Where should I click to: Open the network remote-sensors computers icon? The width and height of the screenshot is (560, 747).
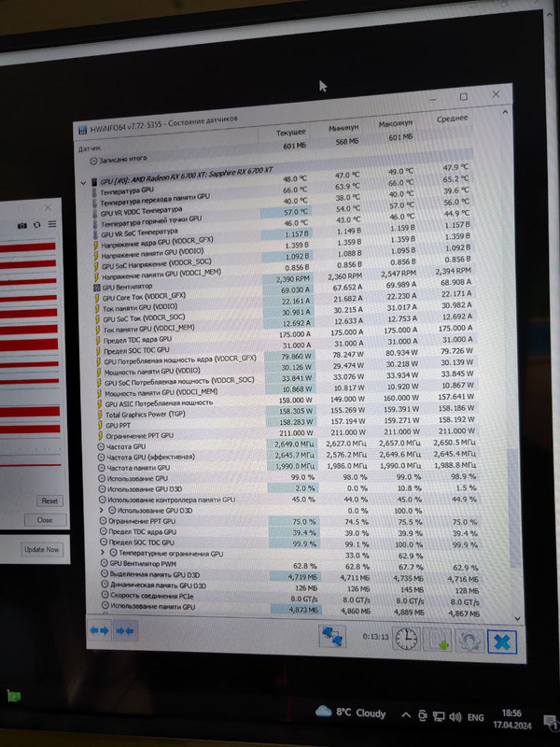pos(332,636)
